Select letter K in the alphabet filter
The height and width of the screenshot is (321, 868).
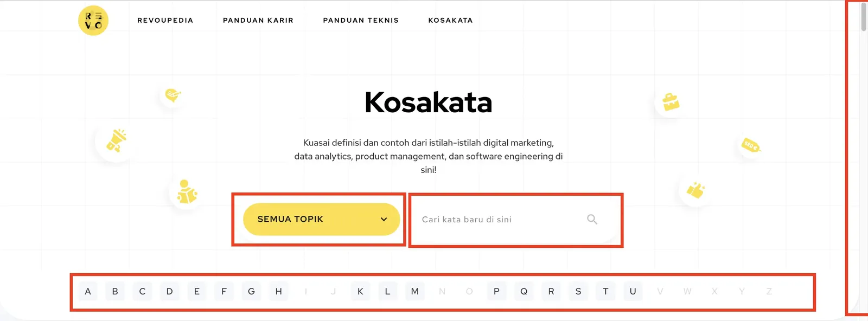tap(360, 291)
